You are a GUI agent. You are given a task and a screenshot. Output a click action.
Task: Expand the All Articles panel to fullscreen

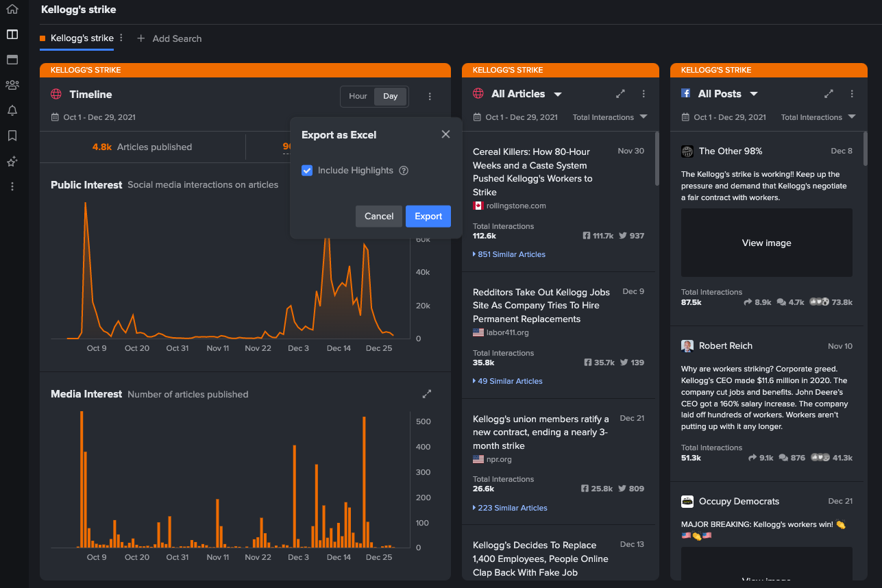tap(620, 94)
